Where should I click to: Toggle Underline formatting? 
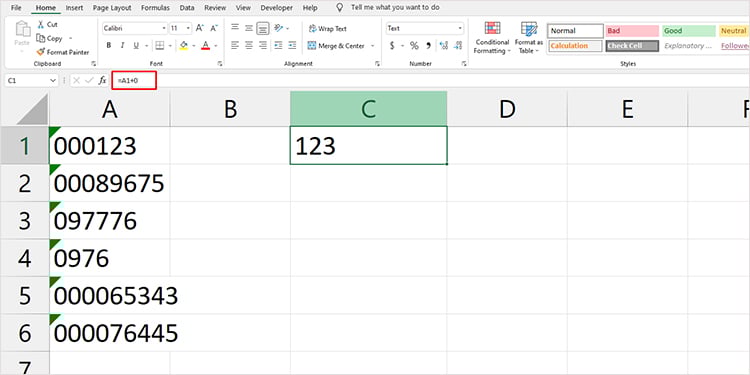point(135,46)
